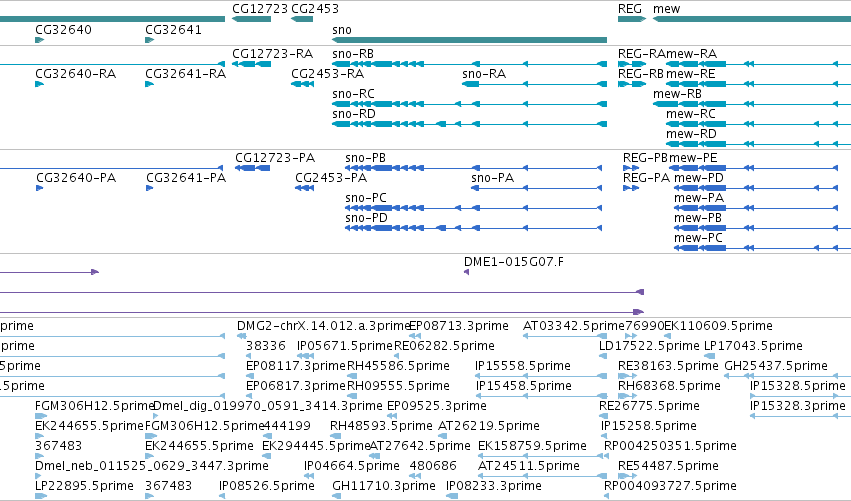Click the REG-PB protein label
851x501 pixels.
(x=645, y=158)
